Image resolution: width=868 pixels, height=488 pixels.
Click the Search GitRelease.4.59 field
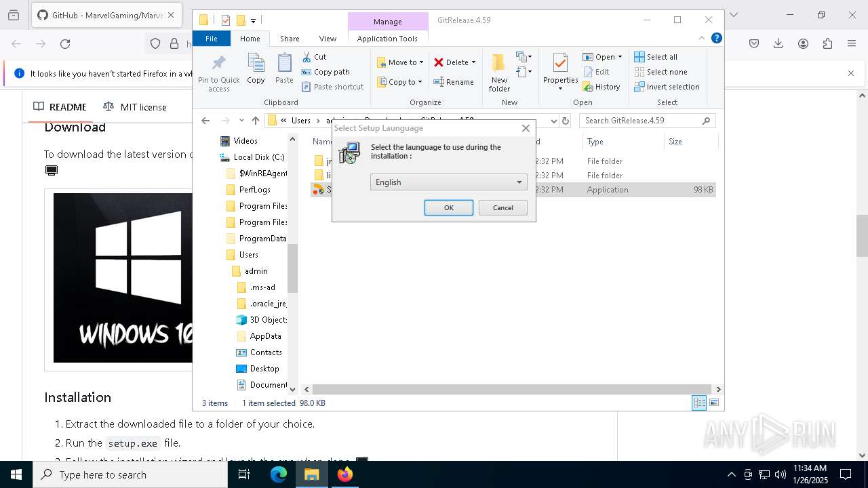648,121
